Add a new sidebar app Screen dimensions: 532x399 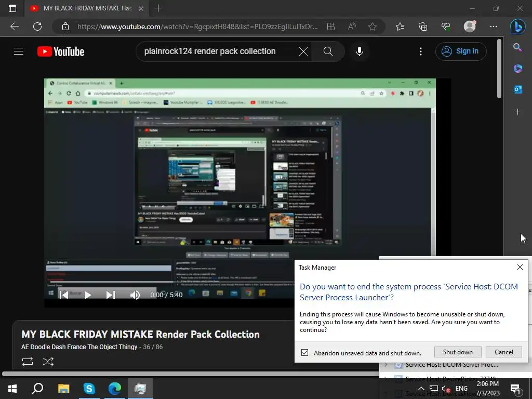tap(517, 112)
